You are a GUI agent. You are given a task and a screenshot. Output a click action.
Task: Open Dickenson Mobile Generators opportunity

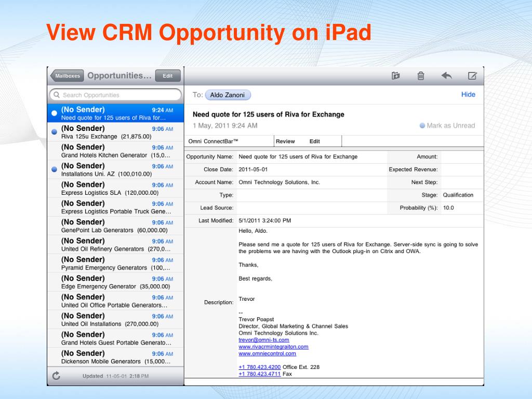click(x=115, y=356)
